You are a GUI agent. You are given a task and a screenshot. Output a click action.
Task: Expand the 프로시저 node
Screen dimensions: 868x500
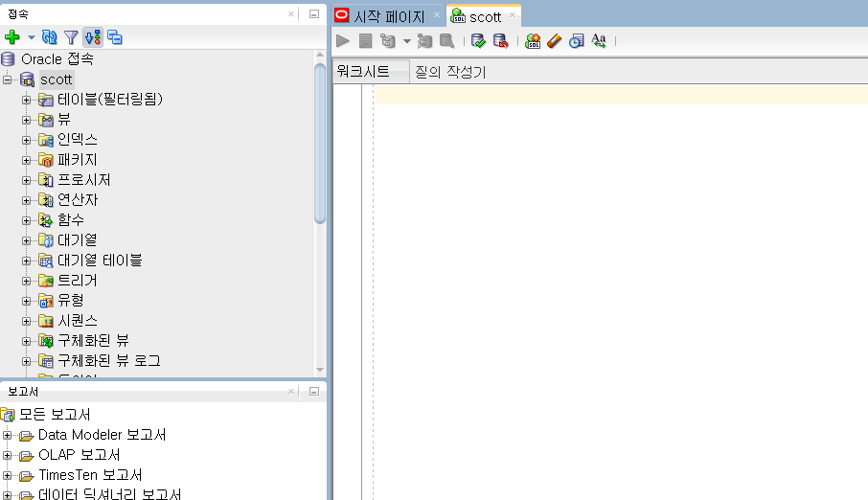click(x=26, y=180)
